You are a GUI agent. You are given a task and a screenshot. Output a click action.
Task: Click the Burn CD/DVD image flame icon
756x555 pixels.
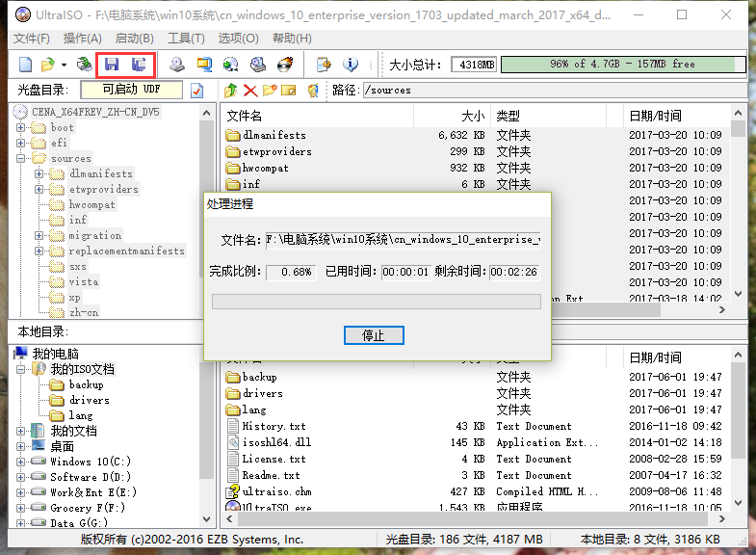tap(285, 65)
